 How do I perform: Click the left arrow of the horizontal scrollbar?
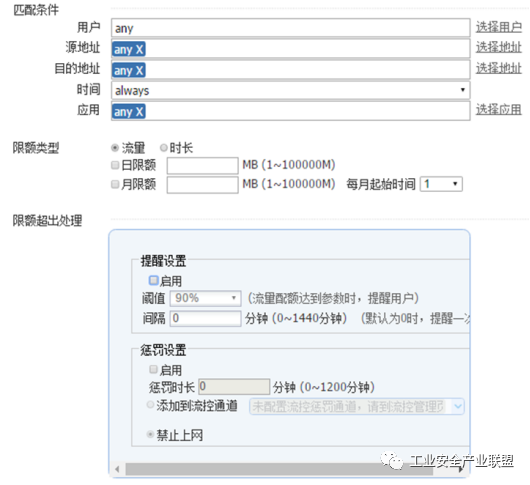[117, 469]
